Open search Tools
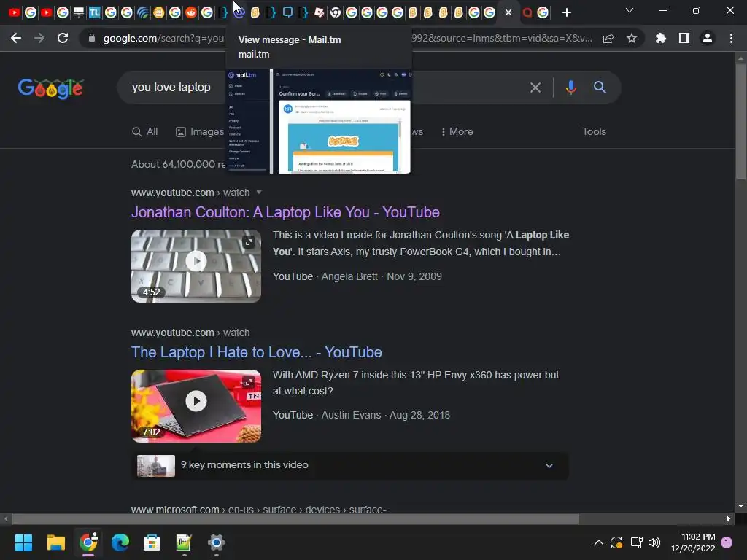The image size is (747, 560). click(x=594, y=131)
